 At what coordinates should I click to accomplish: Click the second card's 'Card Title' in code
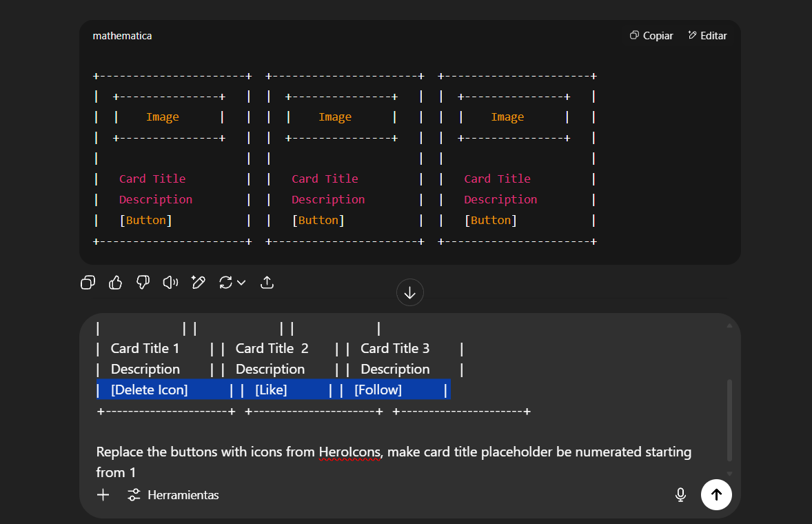point(325,179)
